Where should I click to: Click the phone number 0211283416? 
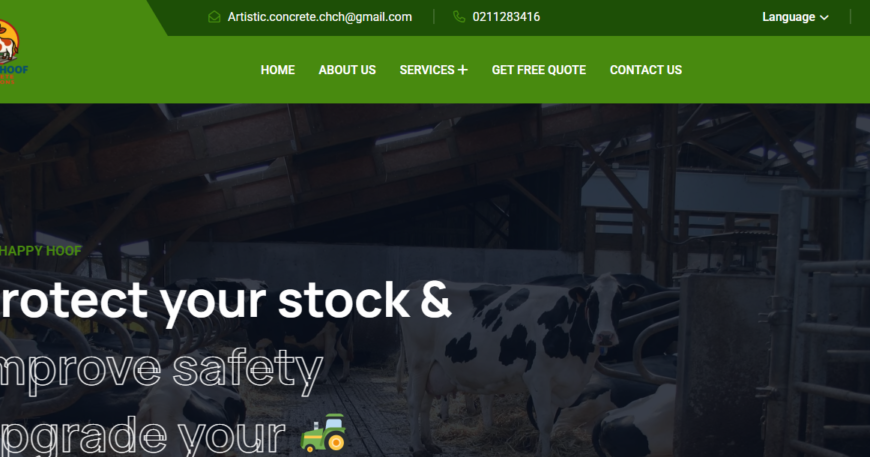coord(506,17)
